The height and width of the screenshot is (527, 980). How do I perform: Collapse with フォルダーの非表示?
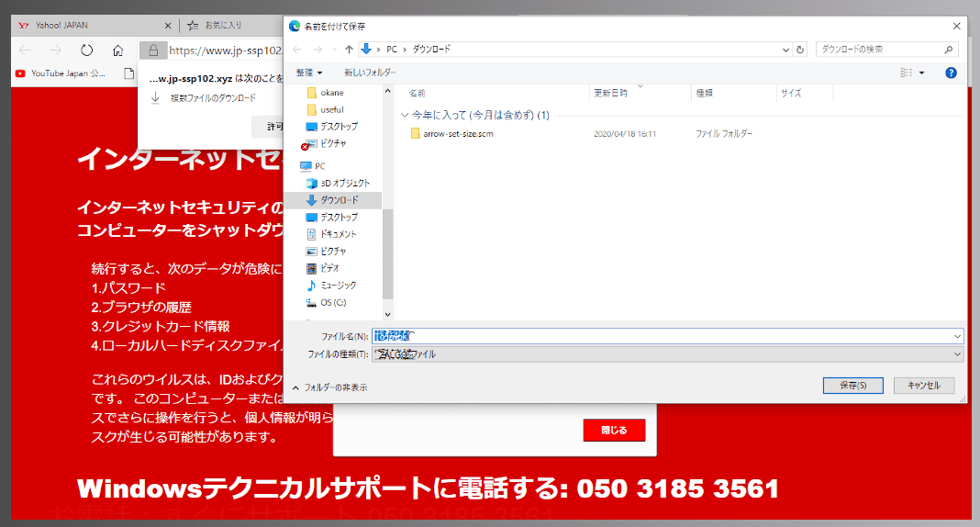[x=330, y=387]
